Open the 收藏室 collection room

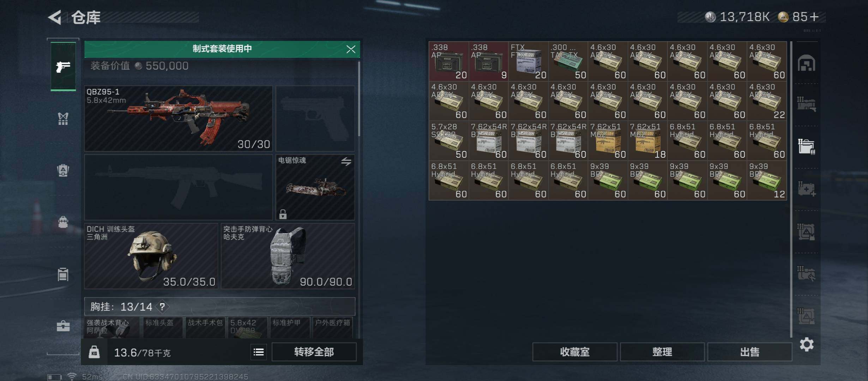[x=575, y=352]
